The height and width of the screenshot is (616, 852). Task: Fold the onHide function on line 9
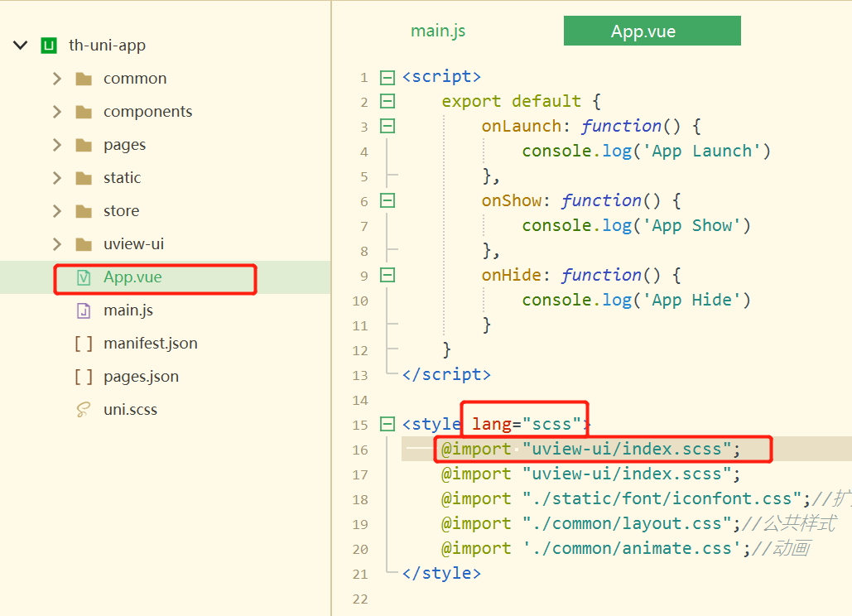click(x=387, y=276)
